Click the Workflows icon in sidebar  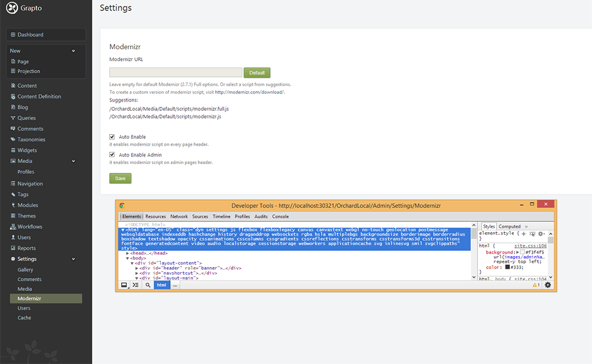tap(13, 226)
